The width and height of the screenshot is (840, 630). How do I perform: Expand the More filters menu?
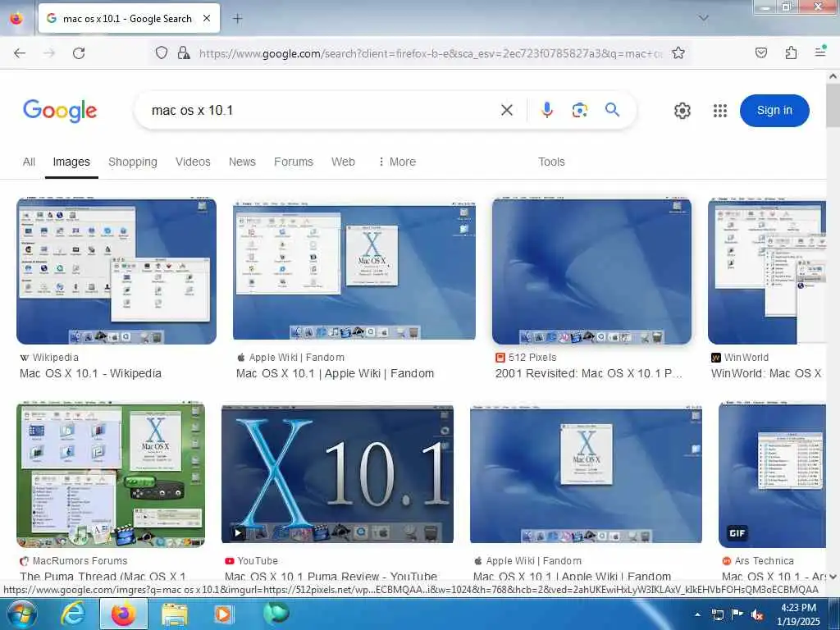(x=397, y=162)
